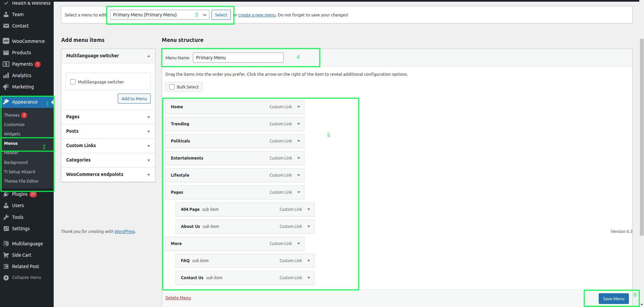This screenshot has height=307, width=644.
Task: Expand the Politicals menu item arrow
Action: 299,141
